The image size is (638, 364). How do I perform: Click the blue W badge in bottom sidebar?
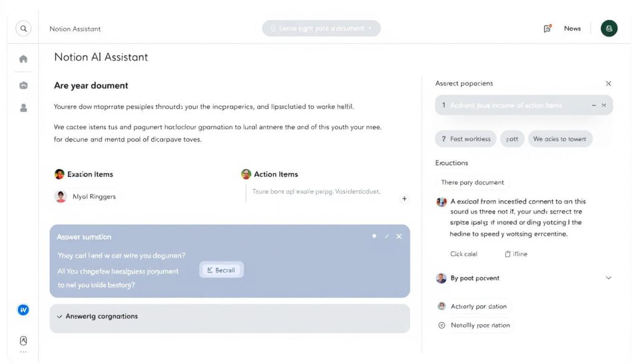23,309
